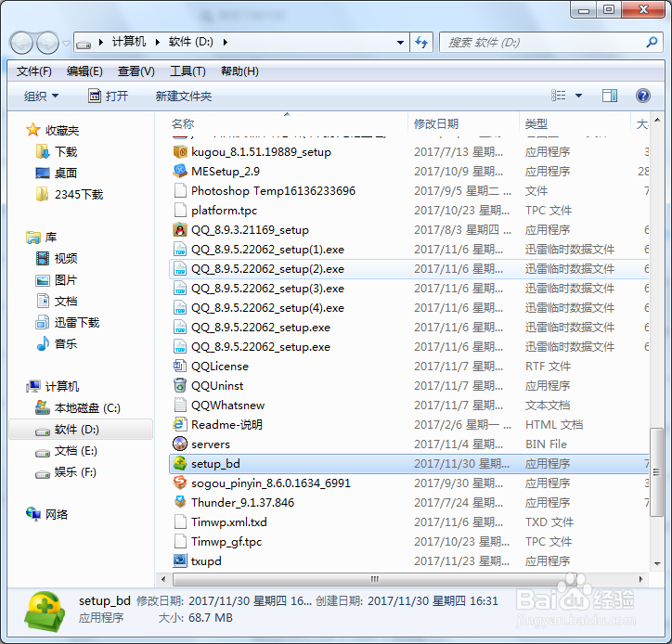Click the 网络 network icon in sidebar
Screen dimensions: 672x644
33,514
